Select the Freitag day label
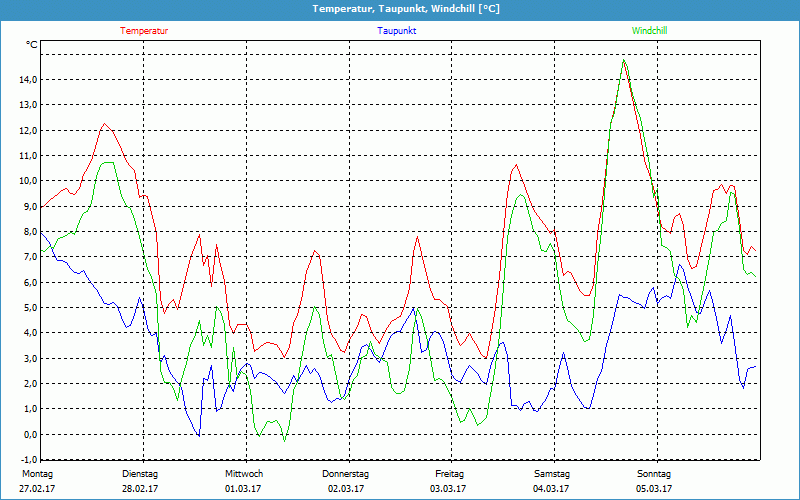This screenshot has width=800, height=500. pos(449,473)
